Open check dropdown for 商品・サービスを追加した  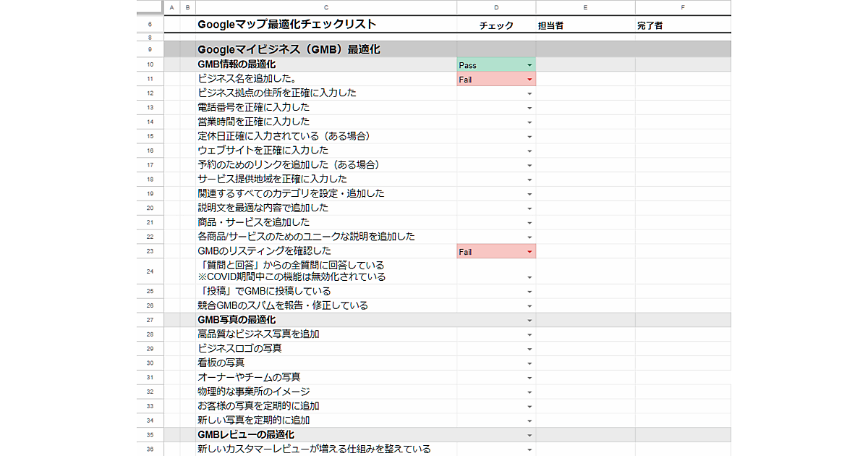pos(529,223)
